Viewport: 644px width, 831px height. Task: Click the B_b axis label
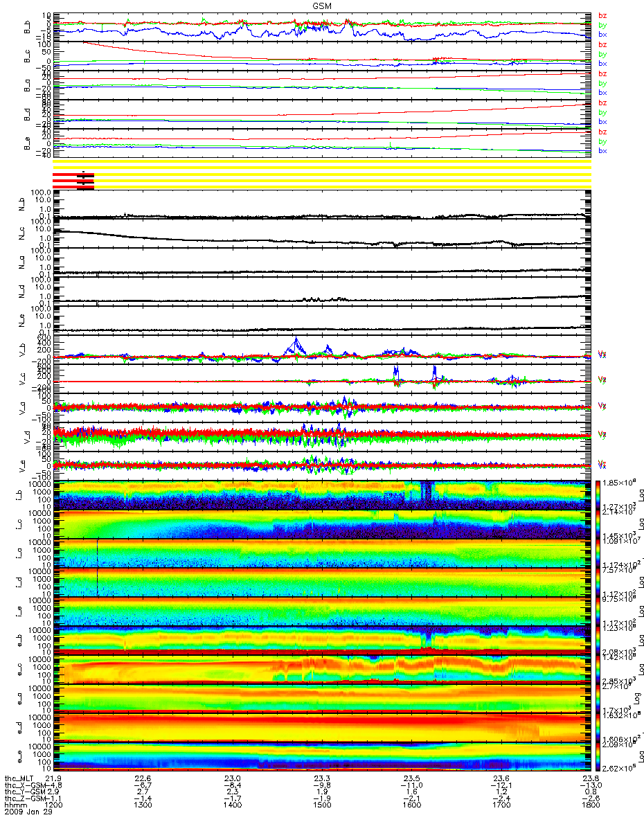pyautogui.click(x=28, y=26)
